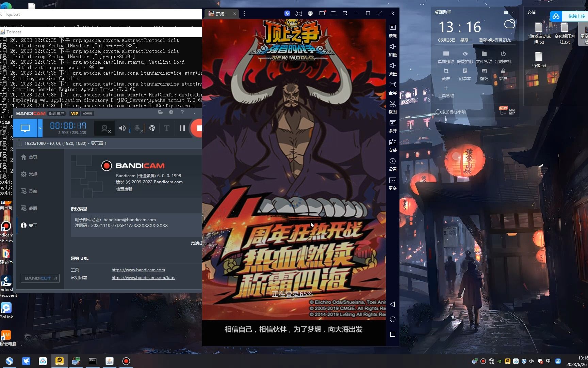This screenshot has height=368, width=588.
Task: Open emulator user account icon
Action: [x=310, y=13]
